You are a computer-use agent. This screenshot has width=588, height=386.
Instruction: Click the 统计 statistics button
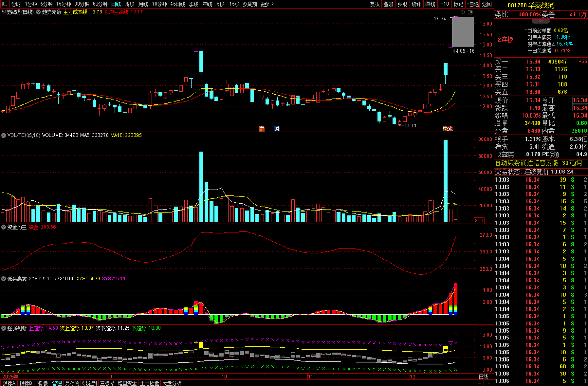pyautogui.click(x=416, y=4)
